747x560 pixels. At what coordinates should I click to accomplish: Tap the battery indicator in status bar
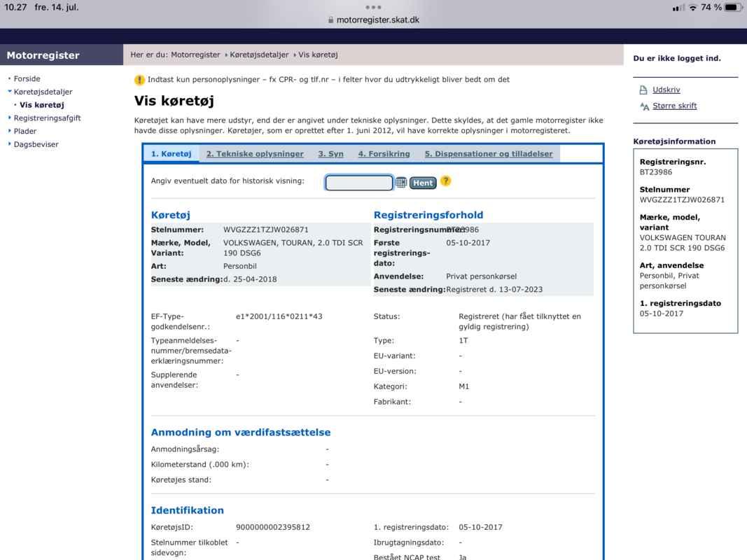[732, 7]
